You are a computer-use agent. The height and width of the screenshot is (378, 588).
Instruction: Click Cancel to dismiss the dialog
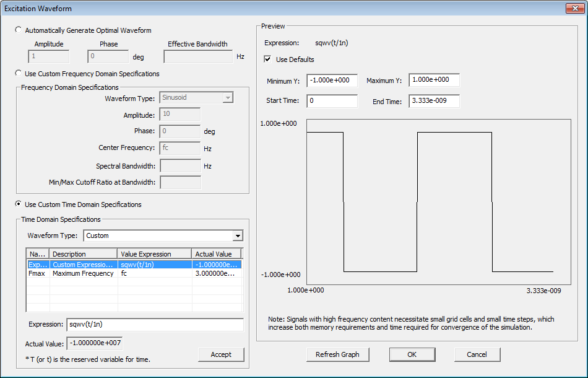click(477, 354)
